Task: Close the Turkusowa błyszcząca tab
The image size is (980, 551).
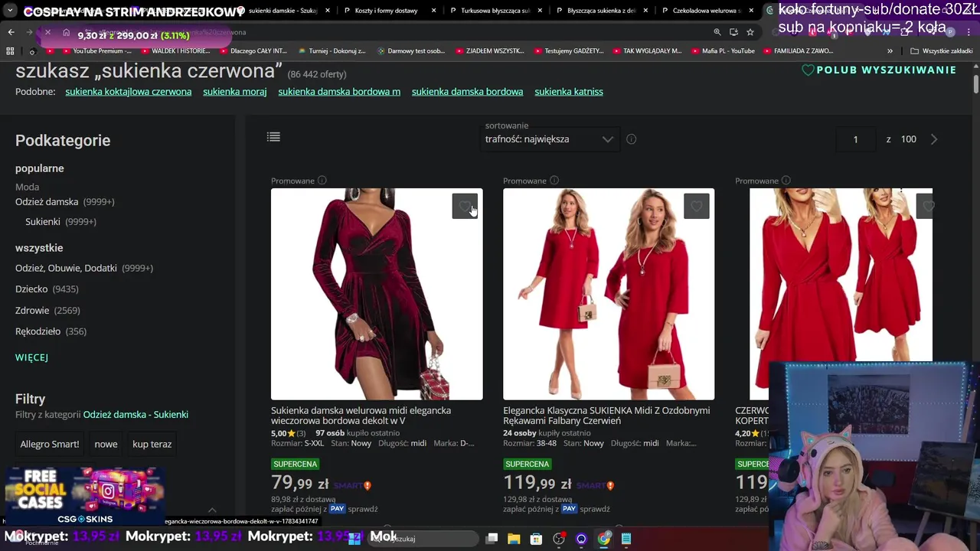Action: [541, 11]
